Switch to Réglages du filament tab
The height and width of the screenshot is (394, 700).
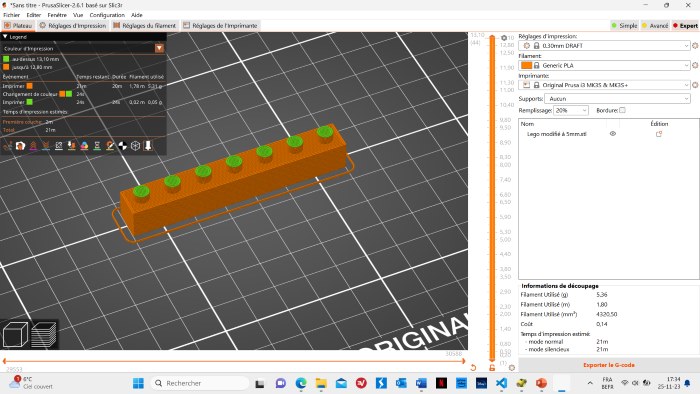click(x=145, y=26)
